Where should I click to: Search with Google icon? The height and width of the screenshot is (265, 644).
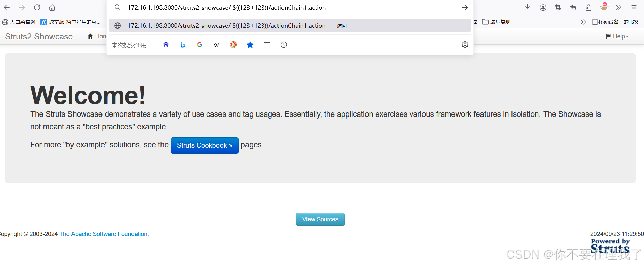[200, 45]
